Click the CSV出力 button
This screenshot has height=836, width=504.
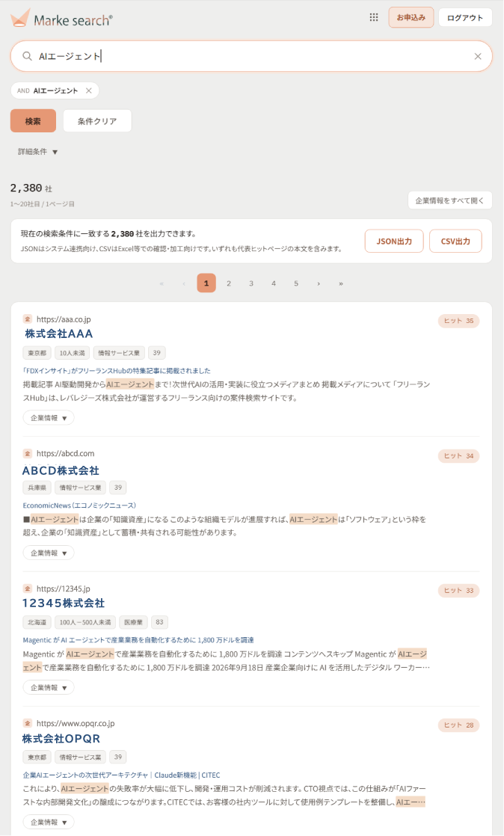point(455,241)
